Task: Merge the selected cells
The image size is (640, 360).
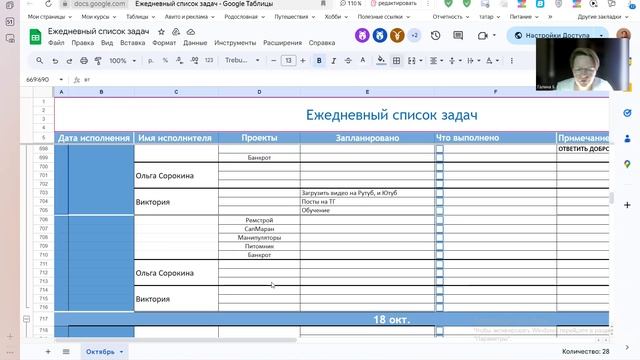Action: (x=411, y=60)
